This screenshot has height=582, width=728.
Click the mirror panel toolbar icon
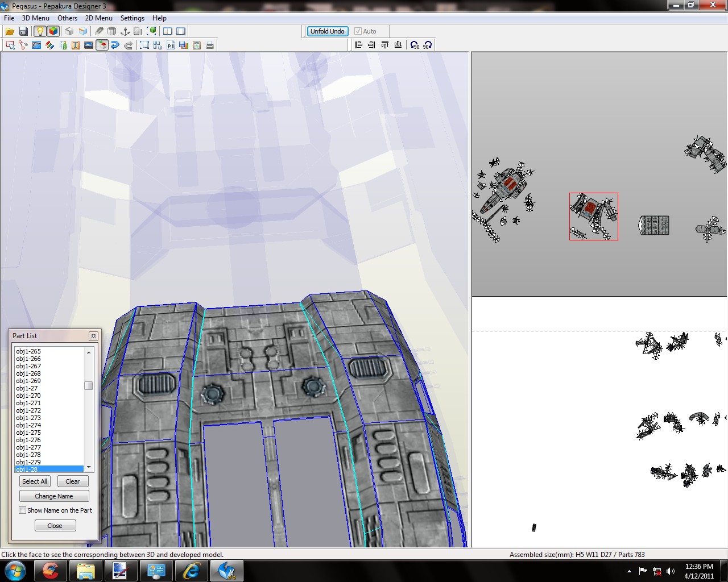point(138,31)
